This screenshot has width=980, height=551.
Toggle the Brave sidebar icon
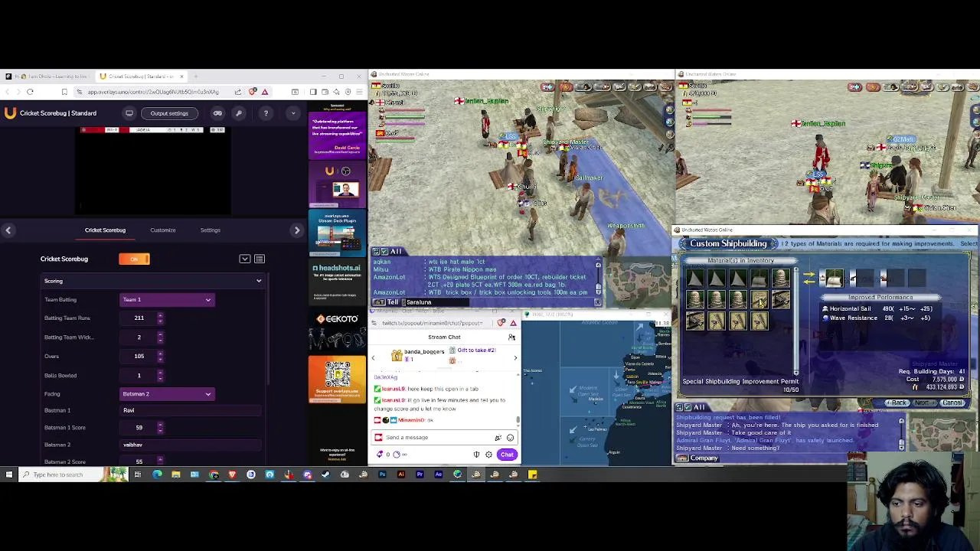[312, 92]
